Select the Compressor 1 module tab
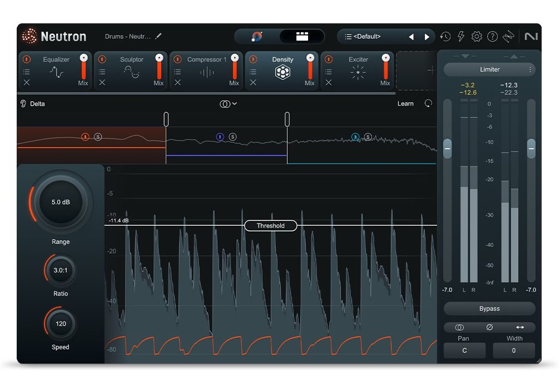This screenshot has height=392, width=560. point(207,71)
